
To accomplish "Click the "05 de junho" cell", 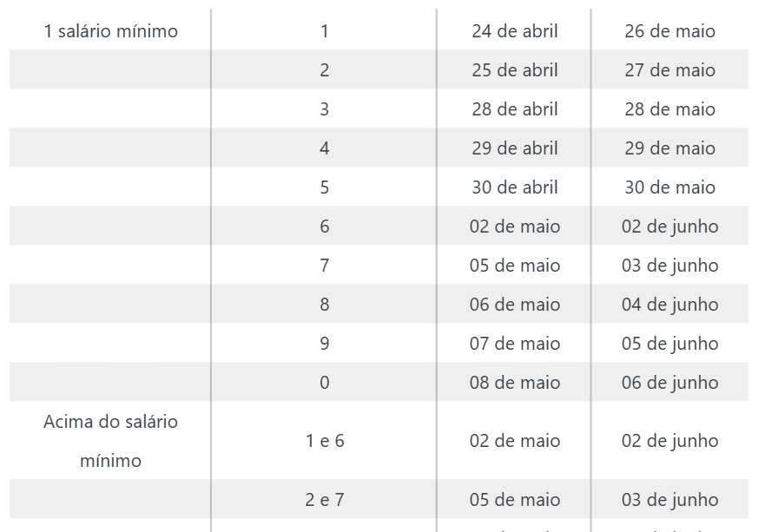I will coord(669,344).
